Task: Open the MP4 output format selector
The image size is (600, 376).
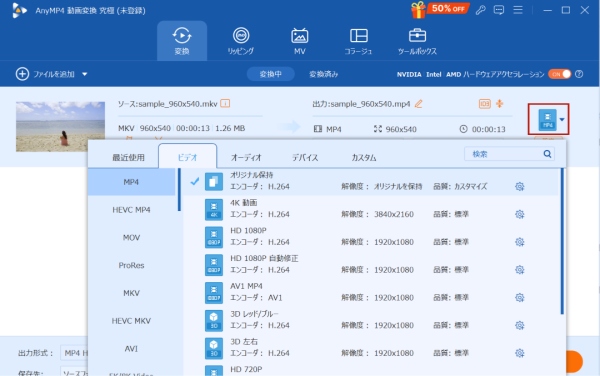Action: (x=548, y=119)
